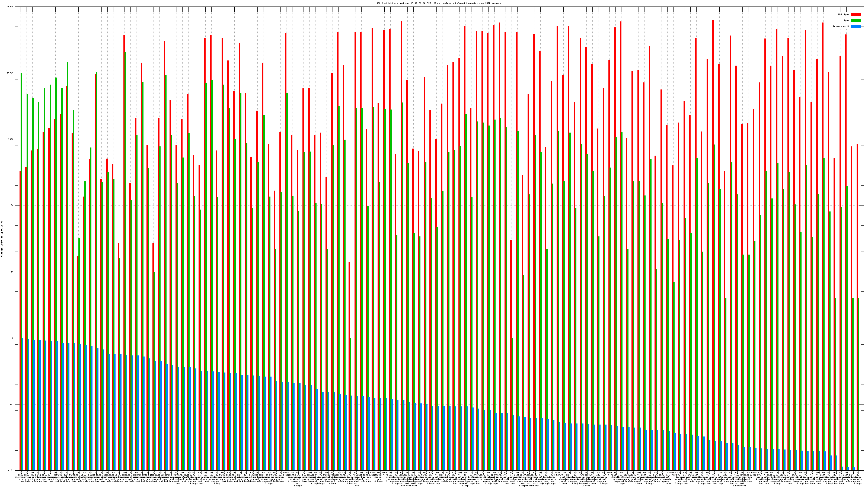Click the 1000 y-axis tick label
The height and width of the screenshot is (488, 868).
pos(11,139)
